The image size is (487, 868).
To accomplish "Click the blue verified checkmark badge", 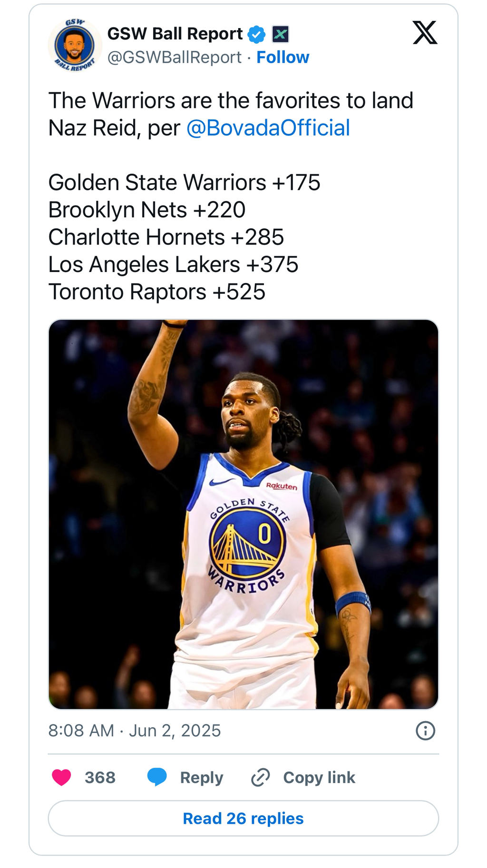I will (257, 34).
